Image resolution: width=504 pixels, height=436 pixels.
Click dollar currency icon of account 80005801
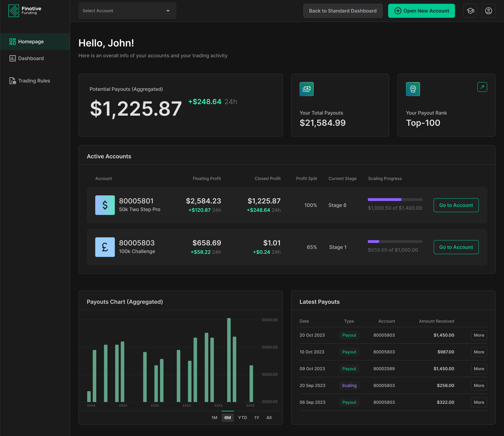point(105,205)
